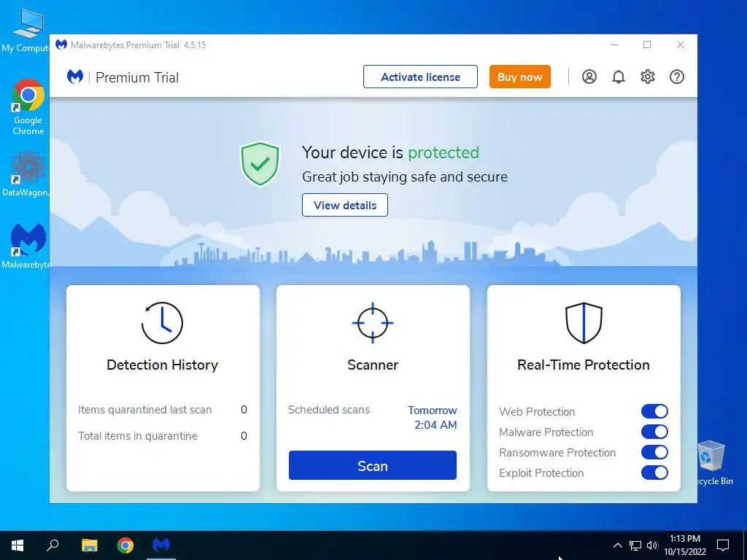Image resolution: width=747 pixels, height=560 pixels.
Task: Open the notifications bell
Action: click(619, 77)
